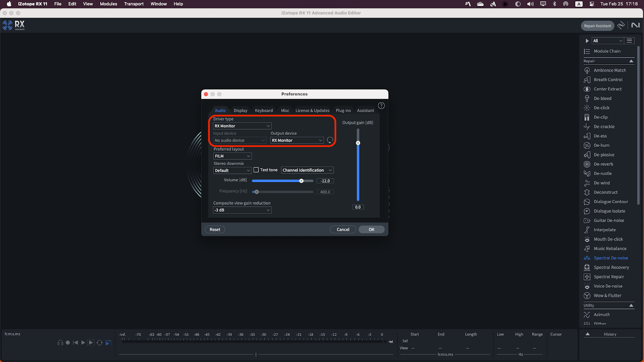Viewport: 644px width, 362px height.
Task: Expand the Preferred layout FILM dropdown
Action: point(232,156)
